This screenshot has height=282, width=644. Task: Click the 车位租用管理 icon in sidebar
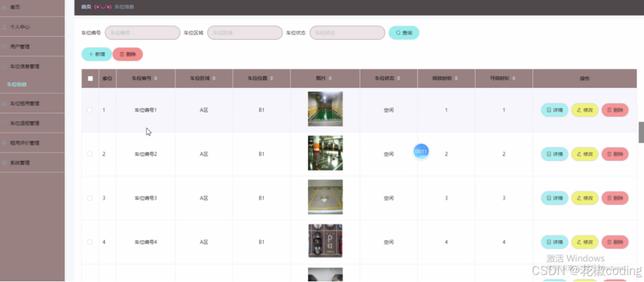[x=5, y=103]
